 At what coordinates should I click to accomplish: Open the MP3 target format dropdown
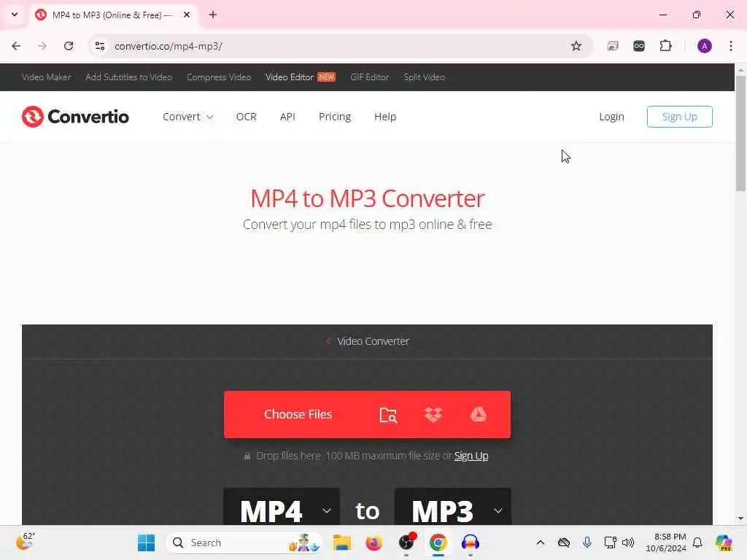(x=452, y=507)
